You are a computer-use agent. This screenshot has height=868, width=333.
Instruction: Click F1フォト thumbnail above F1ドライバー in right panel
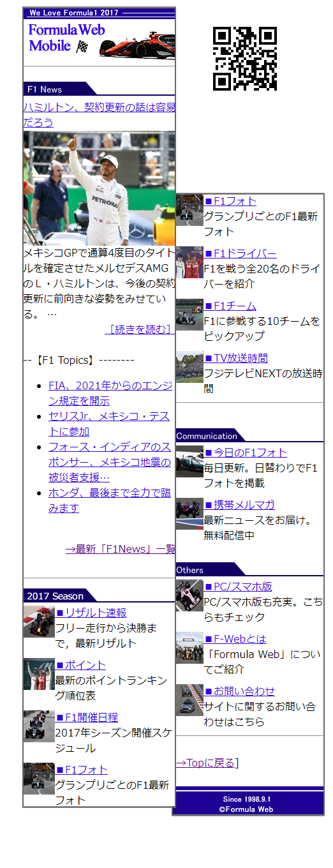[x=189, y=210]
